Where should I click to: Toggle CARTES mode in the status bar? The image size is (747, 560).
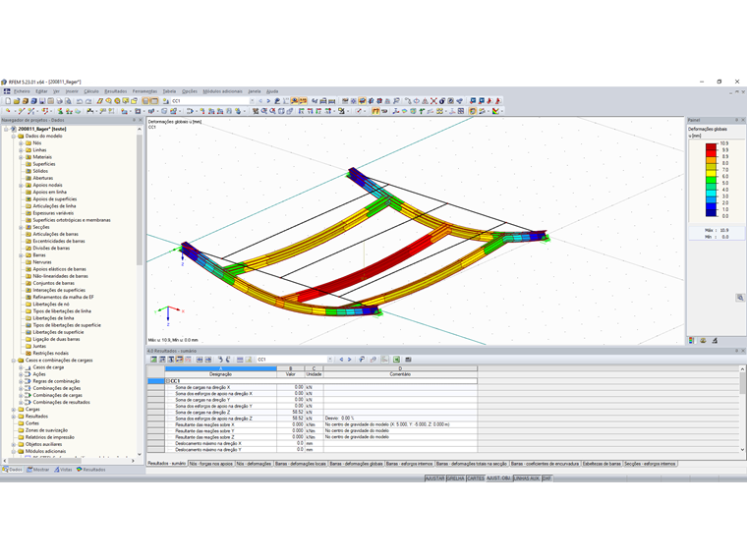476,478
